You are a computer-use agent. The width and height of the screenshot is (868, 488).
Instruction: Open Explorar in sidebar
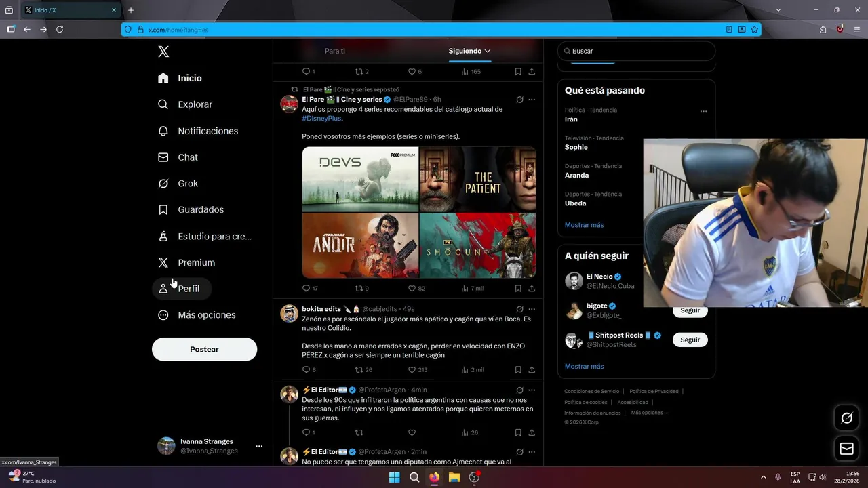click(x=185, y=104)
